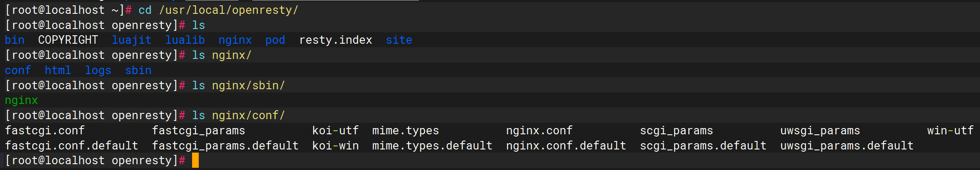
Task: Click the blue 'bin' directory name
Action: click(15, 40)
